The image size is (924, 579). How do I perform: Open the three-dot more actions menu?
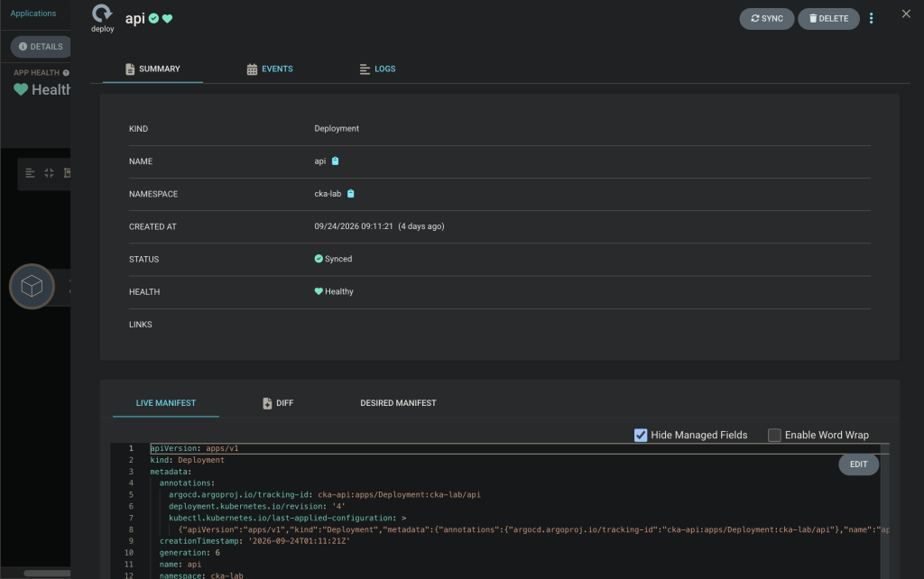click(x=871, y=19)
